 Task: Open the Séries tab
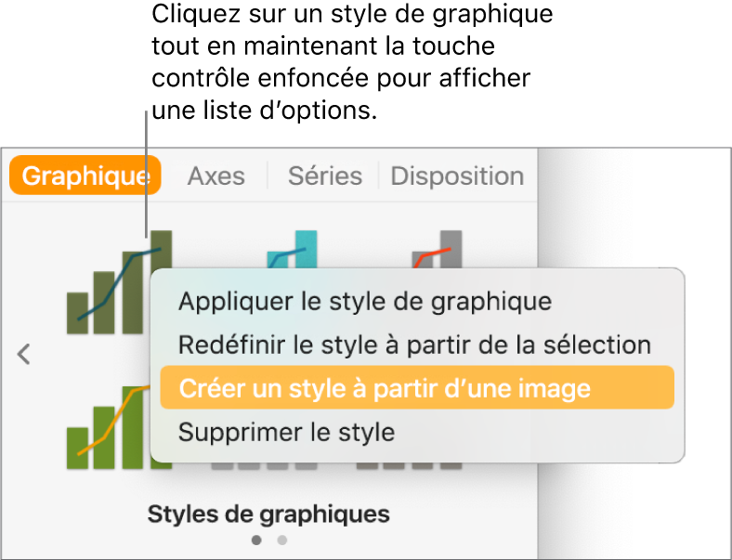tap(324, 176)
